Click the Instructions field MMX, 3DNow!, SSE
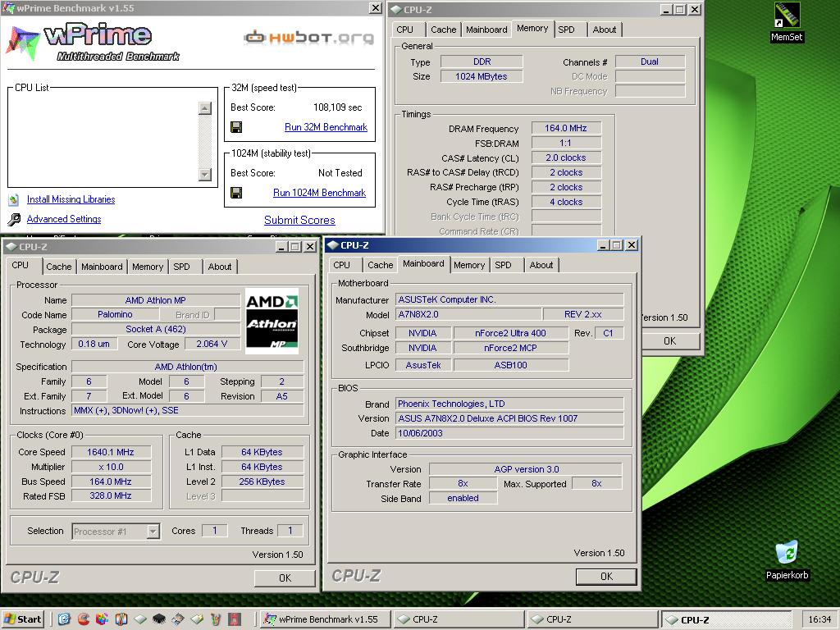Image resolution: width=840 pixels, height=630 pixels. click(188, 410)
